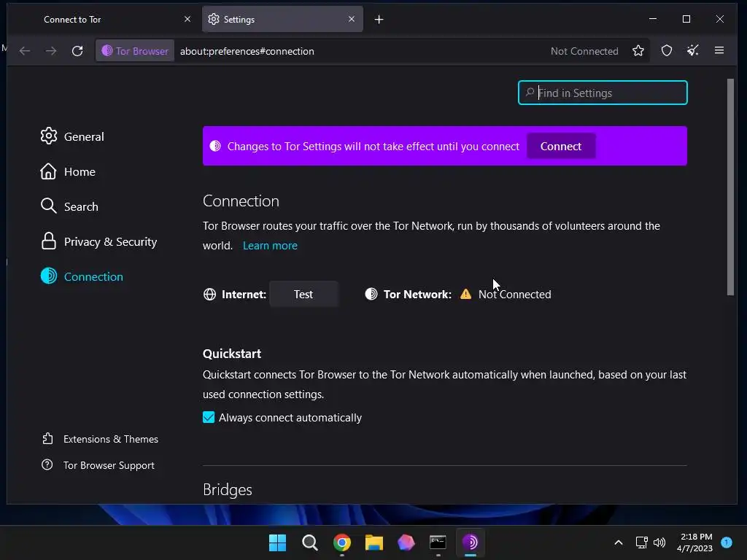This screenshot has width=747, height=560.
Task: Open Privacy & Security settings
Action: (98, 242)
